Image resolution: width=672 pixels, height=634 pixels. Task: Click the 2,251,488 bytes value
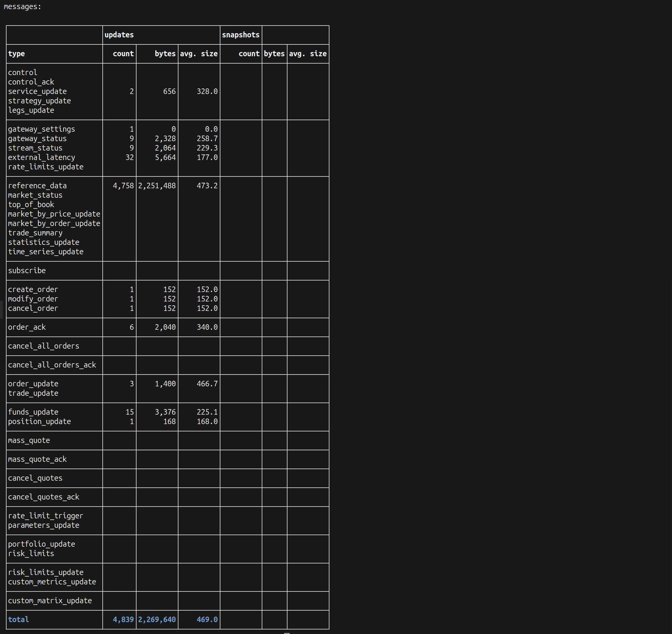[157, 186]
